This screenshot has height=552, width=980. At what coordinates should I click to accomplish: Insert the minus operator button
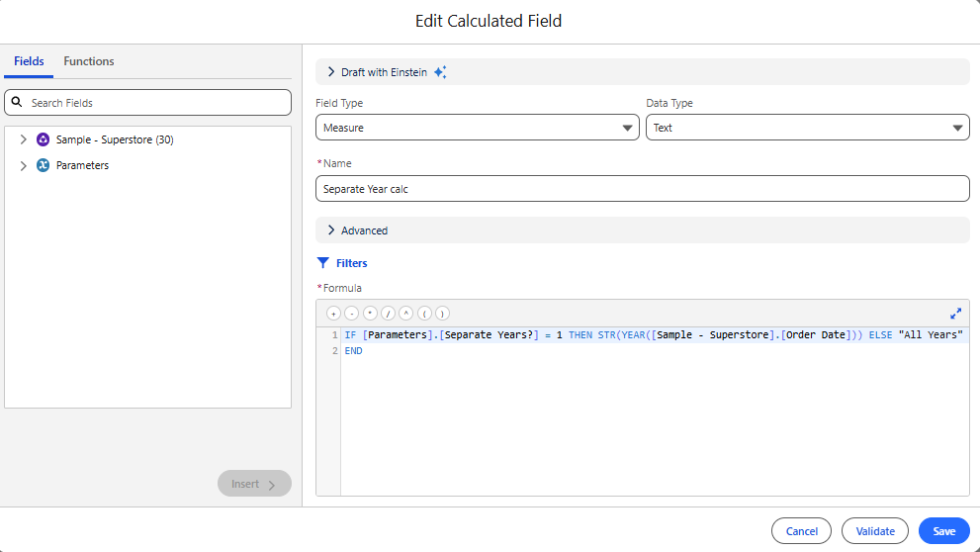tap(352, 314)
